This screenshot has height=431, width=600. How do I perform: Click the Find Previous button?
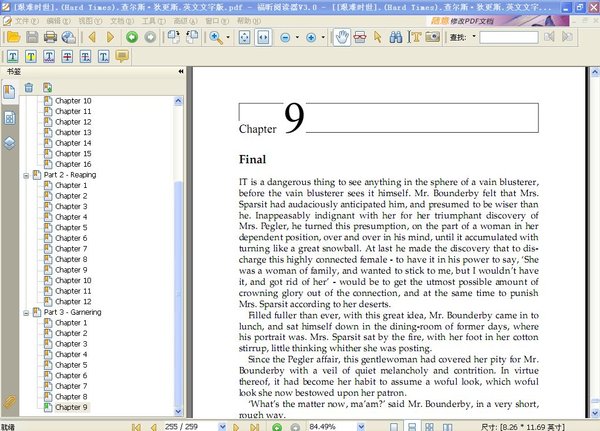point(549,37)
